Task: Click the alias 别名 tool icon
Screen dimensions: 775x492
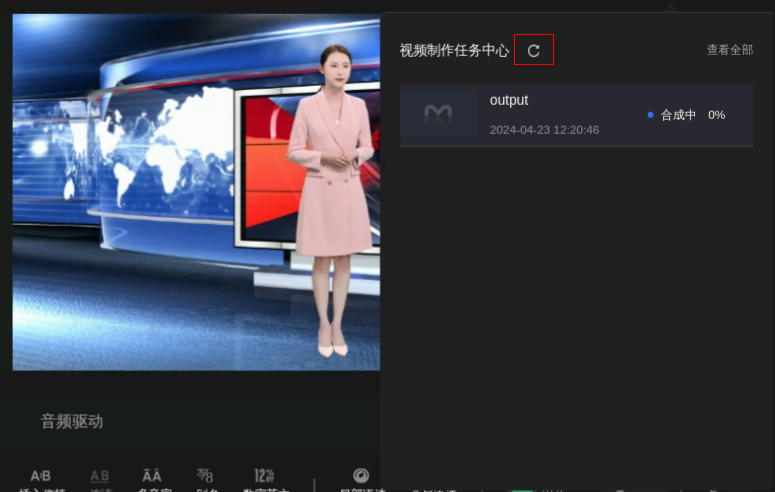Action: coord(205,477)
